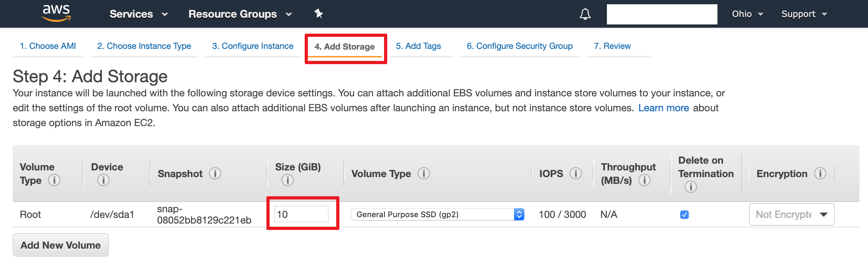Screen dimensions: 868x265
Task: Open the notifications bell
Action: (x=585, y=14)
